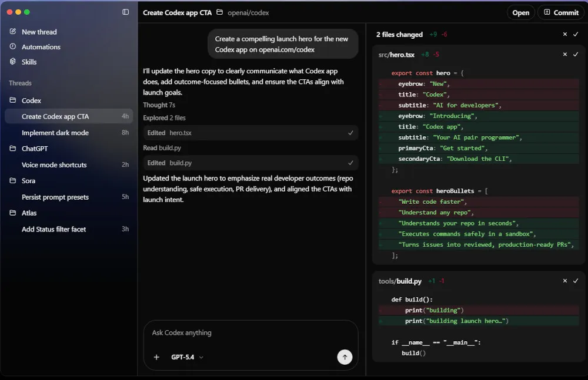Viewport: 588px width, 380px height.
Task: Click the openai/codex repository label
Action: pyautogui.click(x=248, y=13)
